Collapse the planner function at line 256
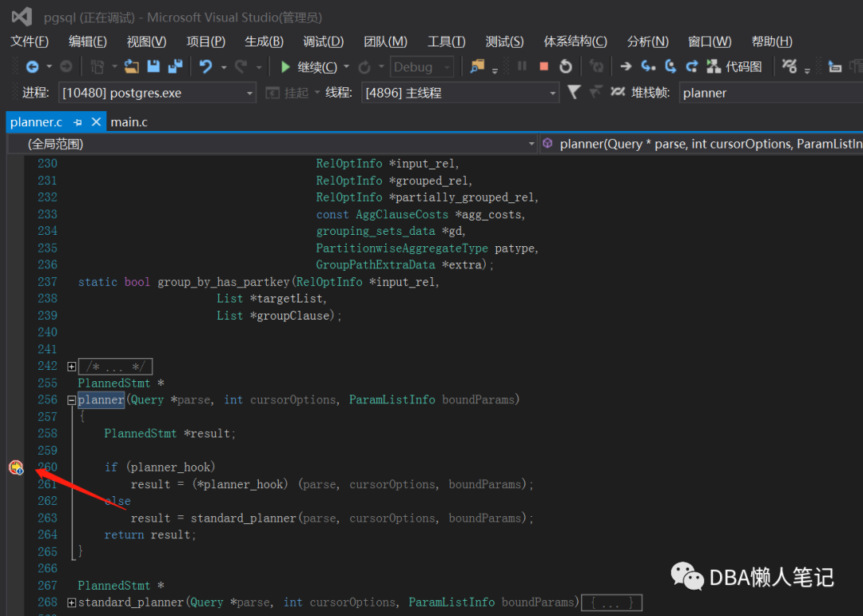Screen dimensions: 863x616 click(72, 400)
